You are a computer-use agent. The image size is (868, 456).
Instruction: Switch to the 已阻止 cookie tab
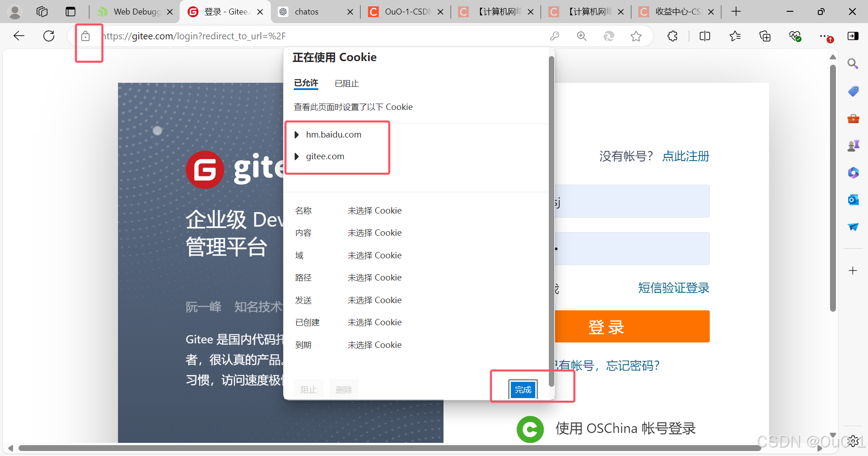tap(347, 84)
